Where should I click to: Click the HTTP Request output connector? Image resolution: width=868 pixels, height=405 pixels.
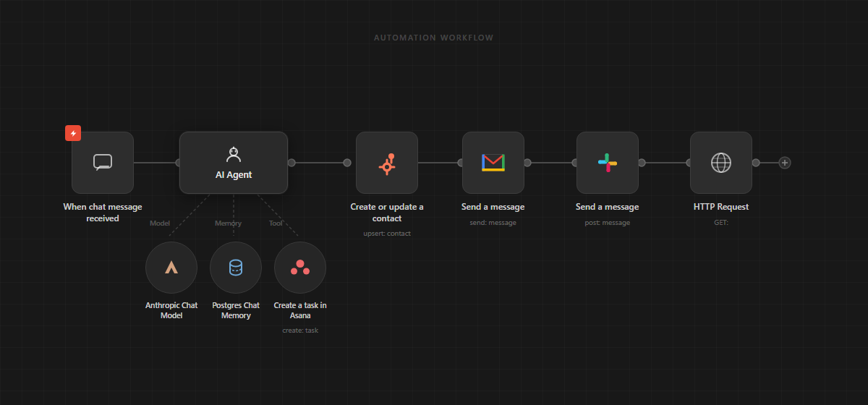tap(756, 163)
